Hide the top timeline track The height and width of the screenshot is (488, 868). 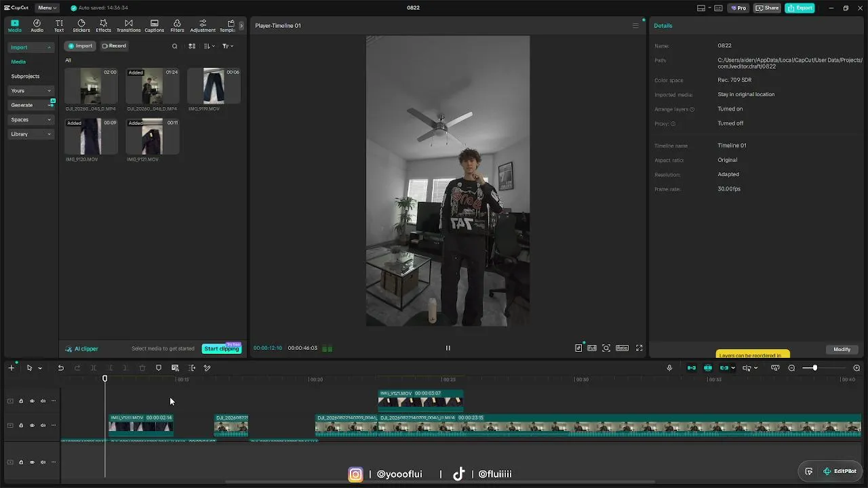(x=32, y=401)
